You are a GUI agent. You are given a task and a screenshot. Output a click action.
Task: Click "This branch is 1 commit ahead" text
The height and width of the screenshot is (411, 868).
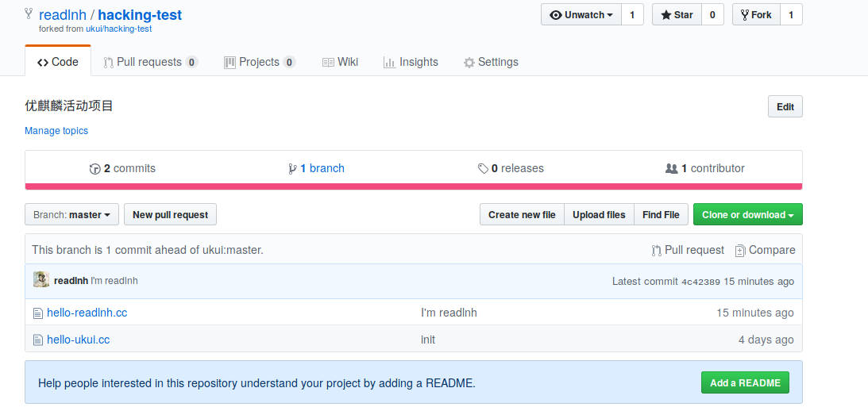[148, 250]
